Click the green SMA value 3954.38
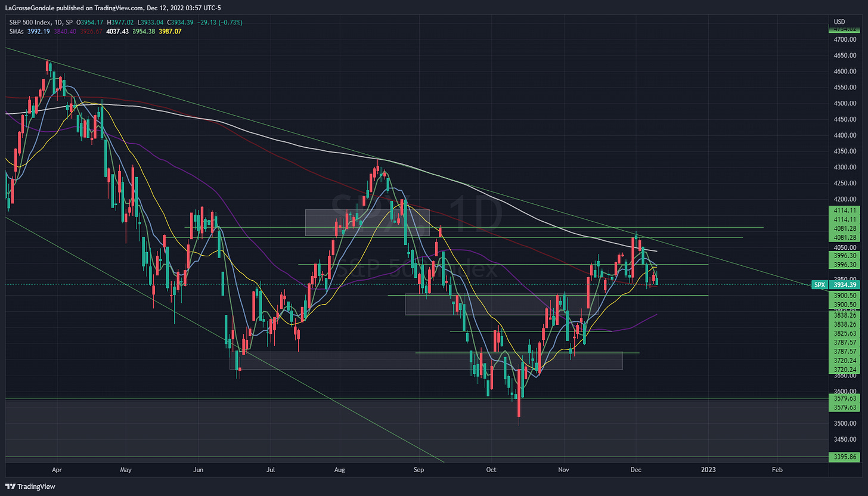The height and width of the screenshot is (496, 868). tap(145, 31)
